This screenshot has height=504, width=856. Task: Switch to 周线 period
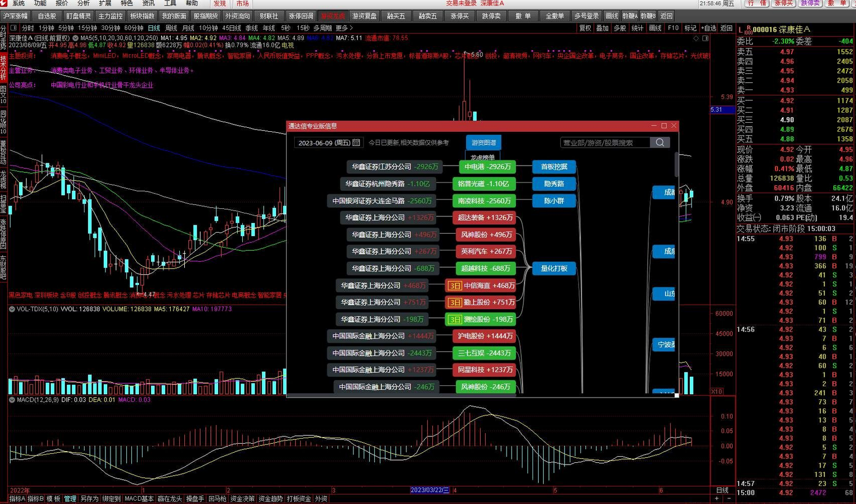171,28
